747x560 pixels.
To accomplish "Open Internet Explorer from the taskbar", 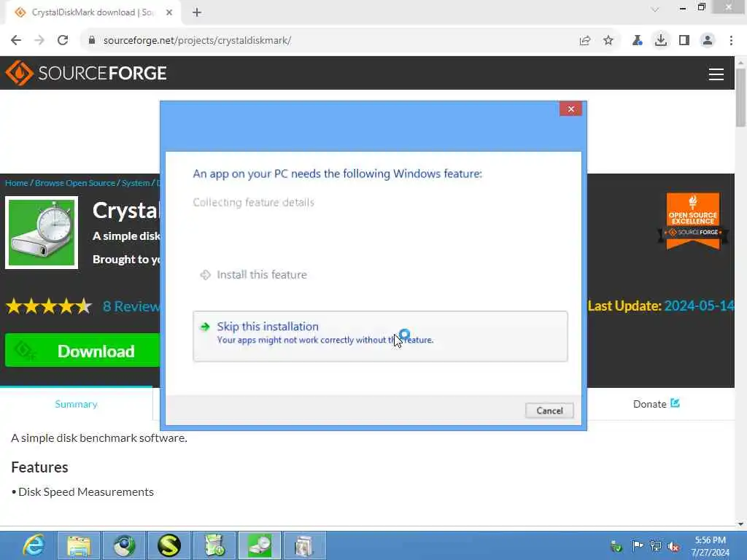I will (x=34, y=545).
